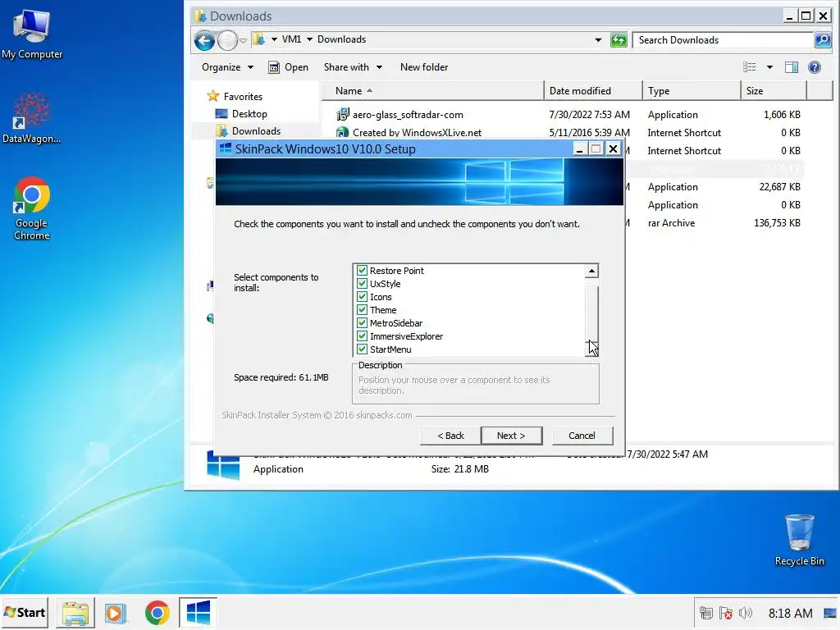Sort files by Type column
The width and height of the screenshot is (840, 630).
692,90
